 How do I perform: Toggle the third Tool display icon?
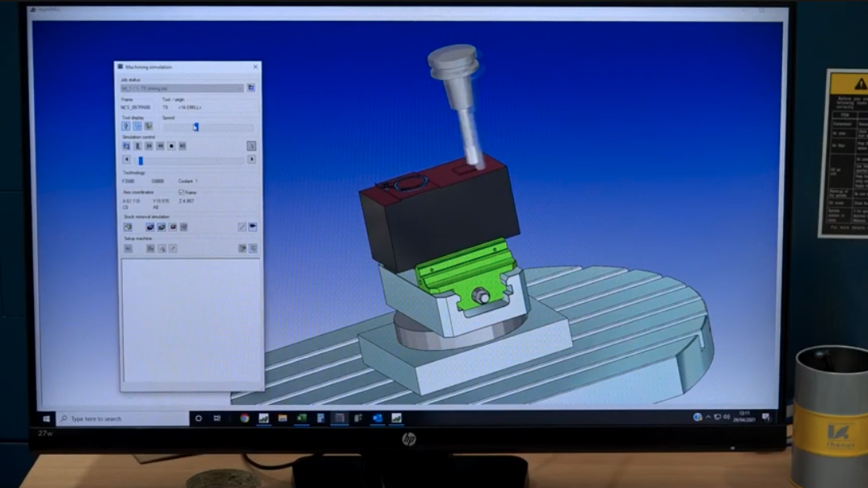point(149,127)
